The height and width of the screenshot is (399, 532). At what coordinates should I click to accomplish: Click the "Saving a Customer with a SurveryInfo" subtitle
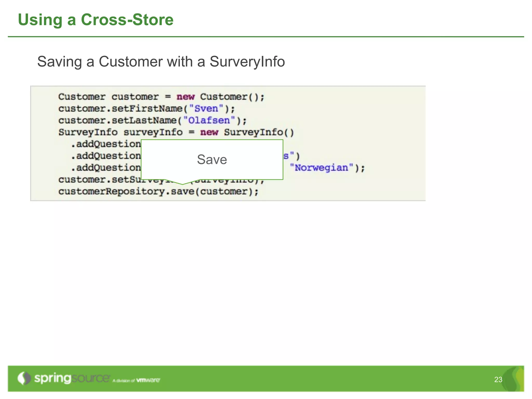161,62
